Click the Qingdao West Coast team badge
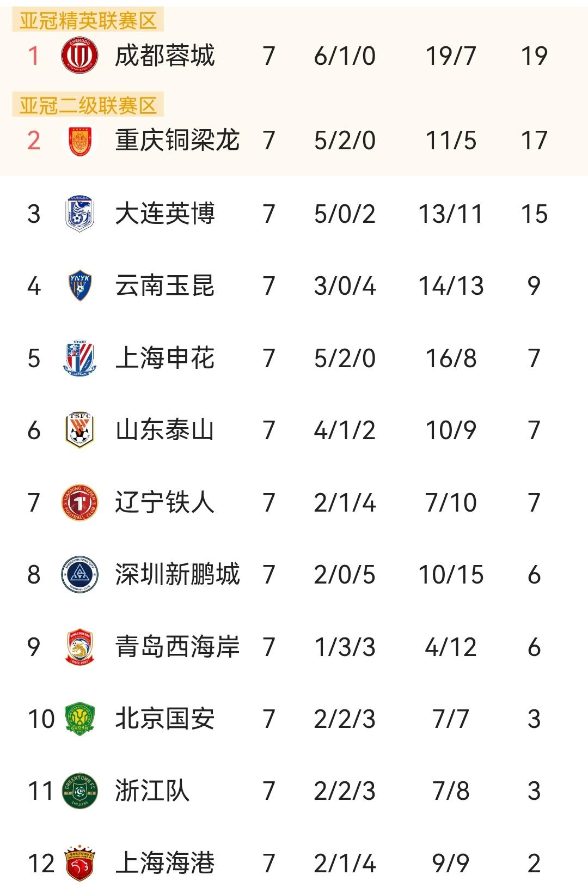588x893 pixels. (x=79, y=647)
